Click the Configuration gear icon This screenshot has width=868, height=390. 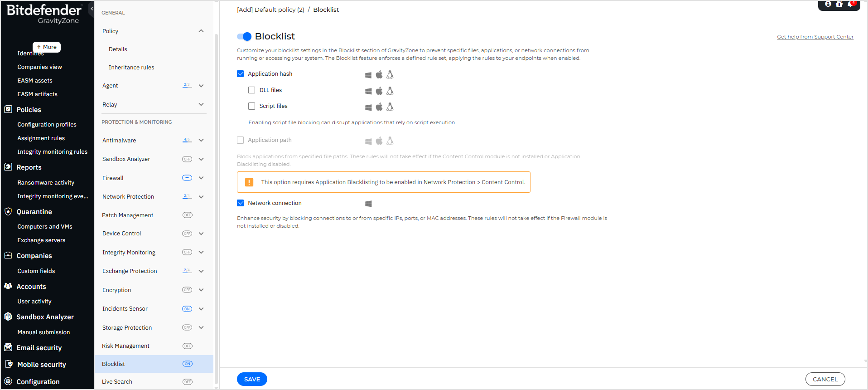point(8,381)
